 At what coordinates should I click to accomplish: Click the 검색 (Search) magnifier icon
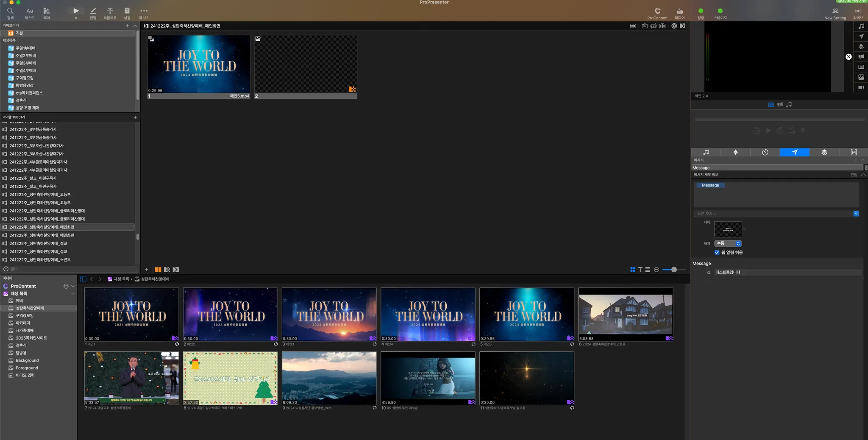click(10, 11)
